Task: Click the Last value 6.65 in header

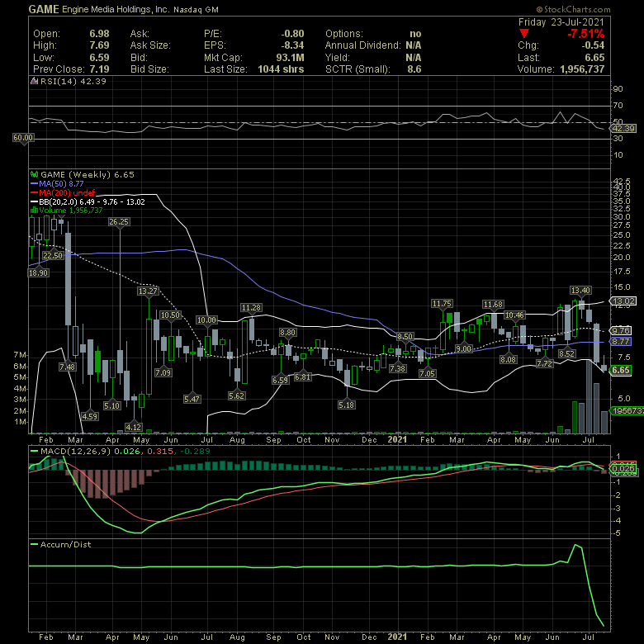Action: (594, 58)
